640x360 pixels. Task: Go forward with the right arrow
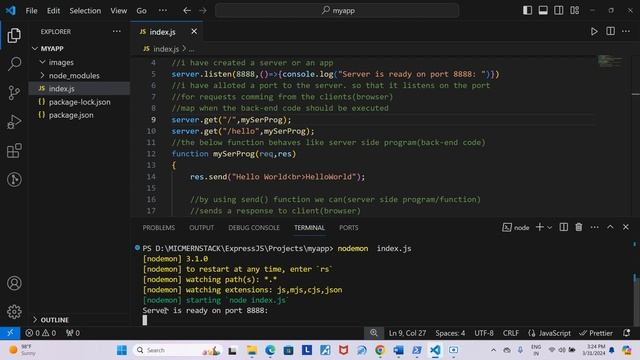point(203,11)
